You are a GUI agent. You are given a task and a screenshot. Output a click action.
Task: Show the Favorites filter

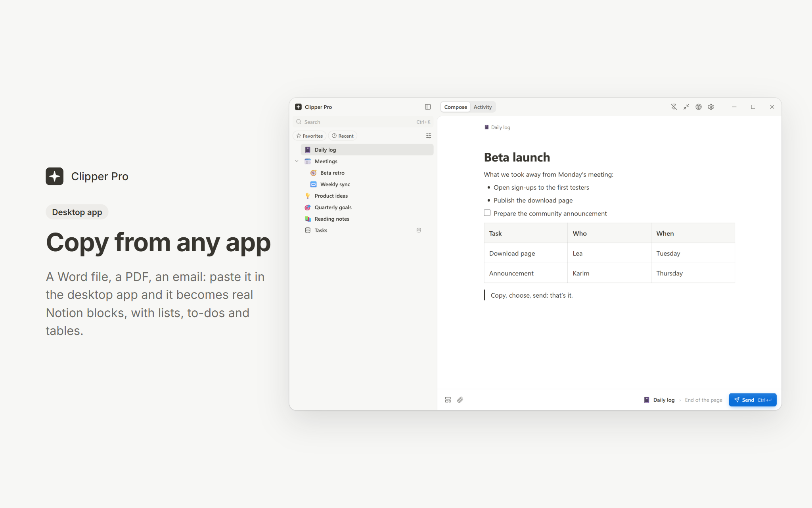click(310, 136)
